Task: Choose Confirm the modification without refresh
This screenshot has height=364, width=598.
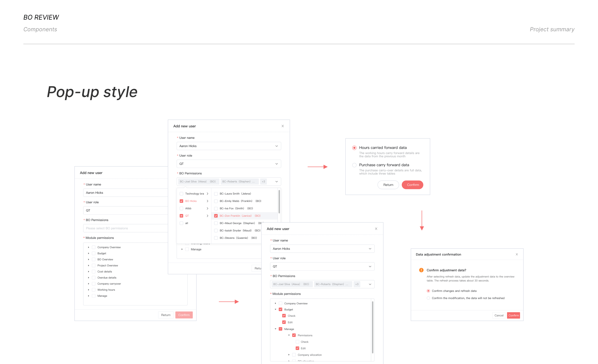Action: click(x=428, y=298)
